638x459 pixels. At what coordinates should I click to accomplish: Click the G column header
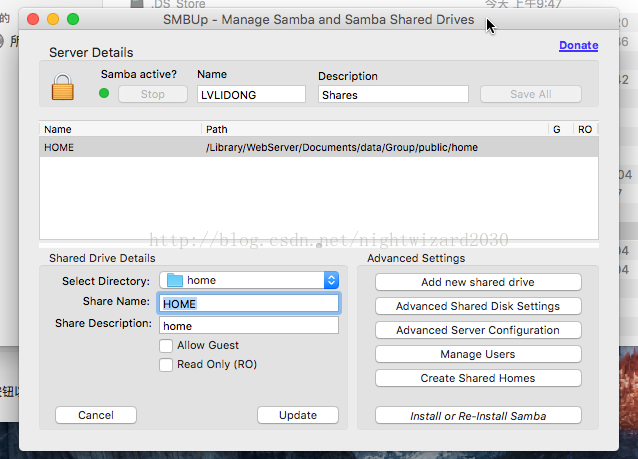(x=560, y=129)
